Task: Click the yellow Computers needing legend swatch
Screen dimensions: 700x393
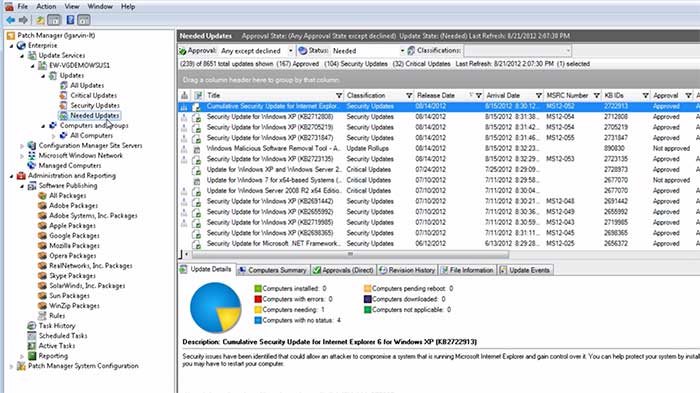Action: (x=258, y=309)
